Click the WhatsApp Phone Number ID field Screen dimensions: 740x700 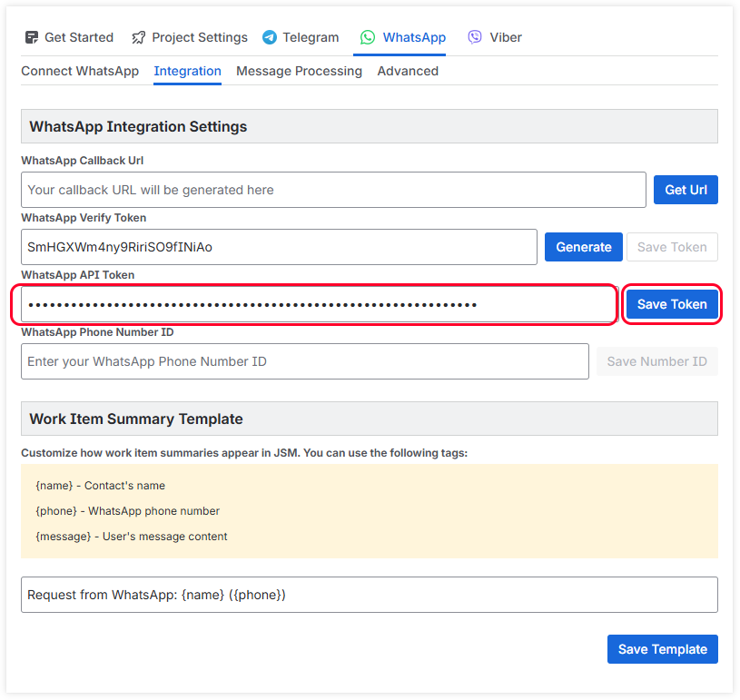click(305, 361)
